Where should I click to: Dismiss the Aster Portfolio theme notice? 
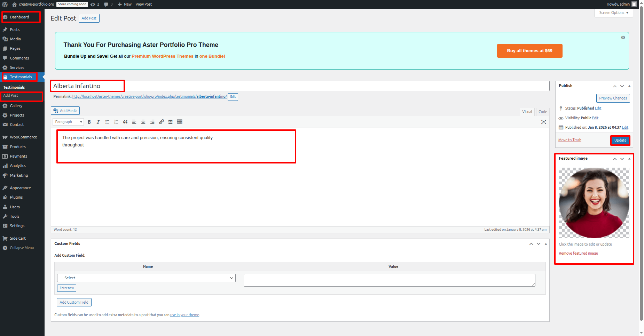(x=623, y=38)
